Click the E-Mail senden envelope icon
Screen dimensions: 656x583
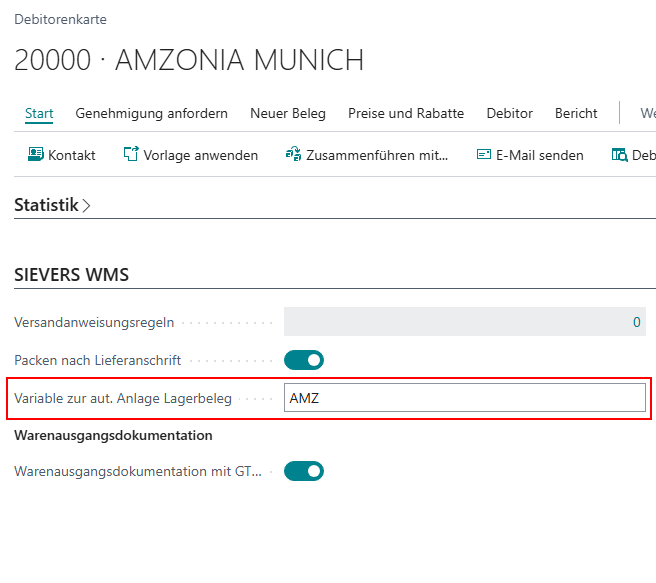(x=484, y=155)
